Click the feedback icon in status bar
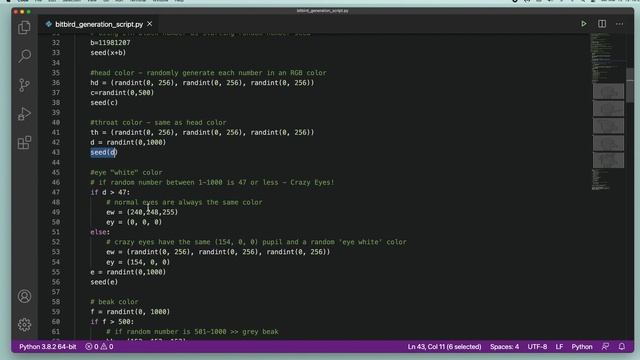 pos(605,347)
